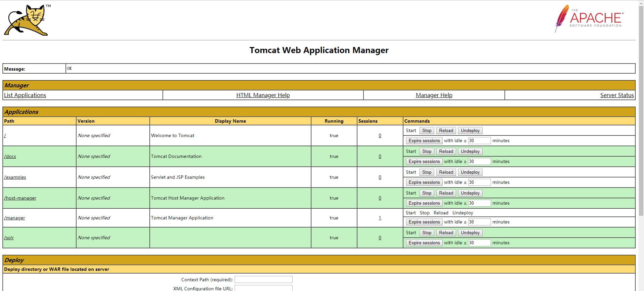Viewport: 644px width, 291px height.
Task: Open the /docs application path
Action: pyautogui.click(x=10, y=157)
